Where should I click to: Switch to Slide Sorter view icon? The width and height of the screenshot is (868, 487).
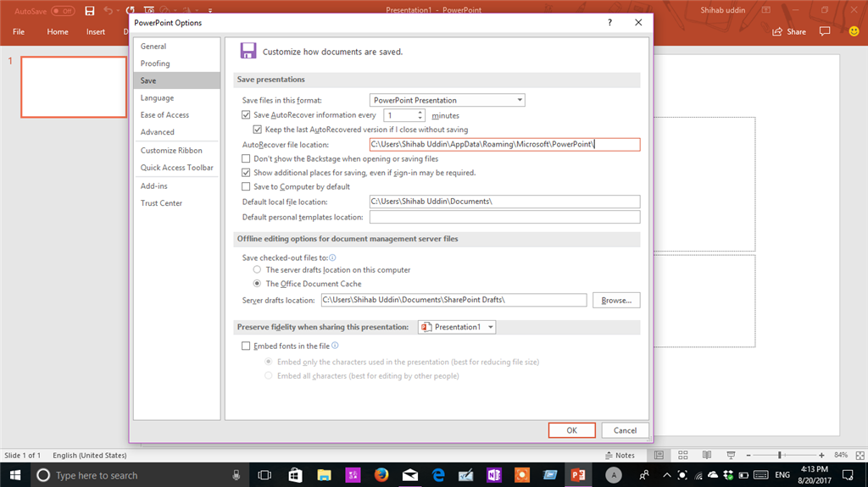click(x=683, y=455)
